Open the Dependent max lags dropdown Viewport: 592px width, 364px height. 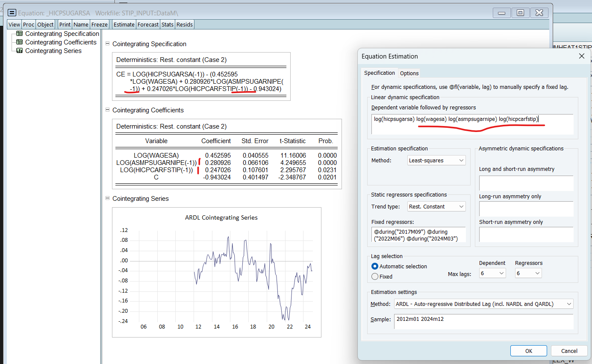(492, 273)
